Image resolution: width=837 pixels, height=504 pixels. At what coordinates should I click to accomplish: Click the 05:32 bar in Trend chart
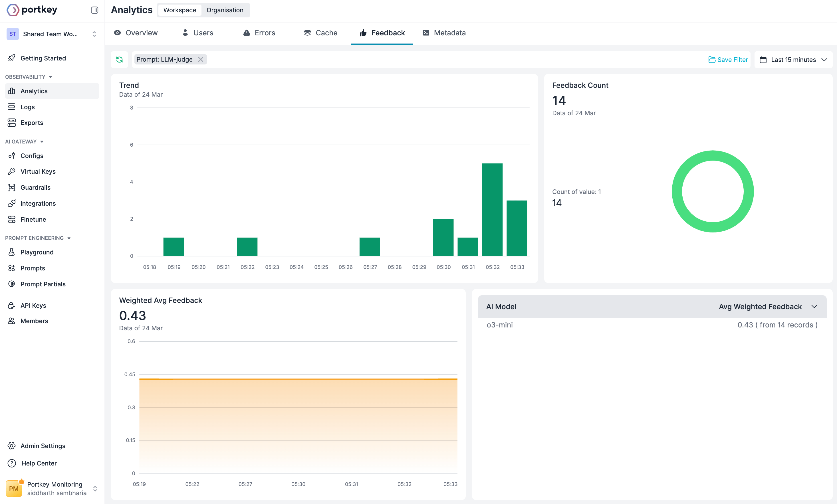[492, 210]
